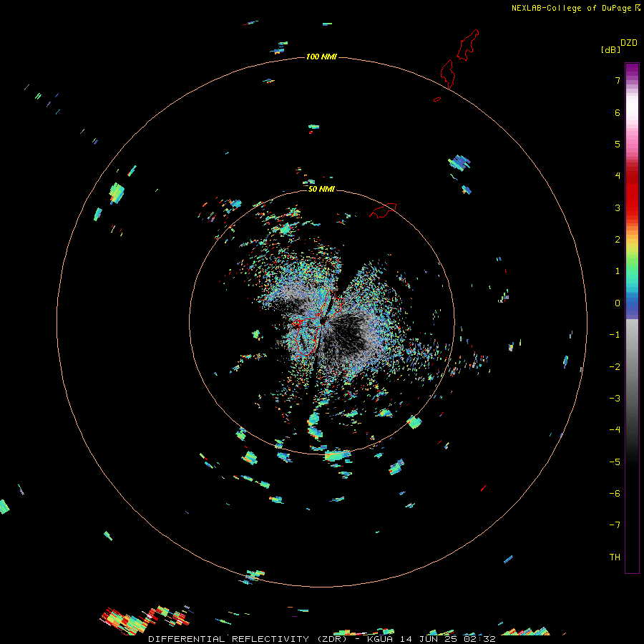Image resolution: width=644 pixels, height=644 pixels.
Task: Click the differential reflectivity caption at bottom
Action: [x=322, y=639]
